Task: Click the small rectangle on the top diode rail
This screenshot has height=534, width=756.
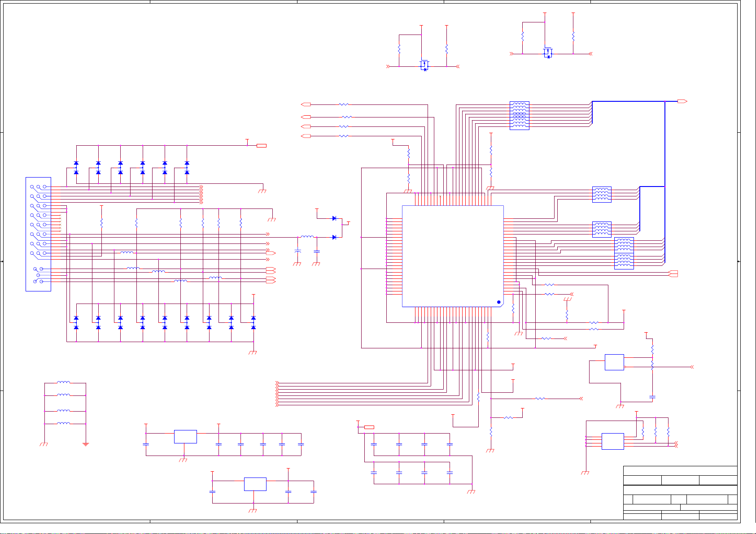Action: click(x=262, y=145)
